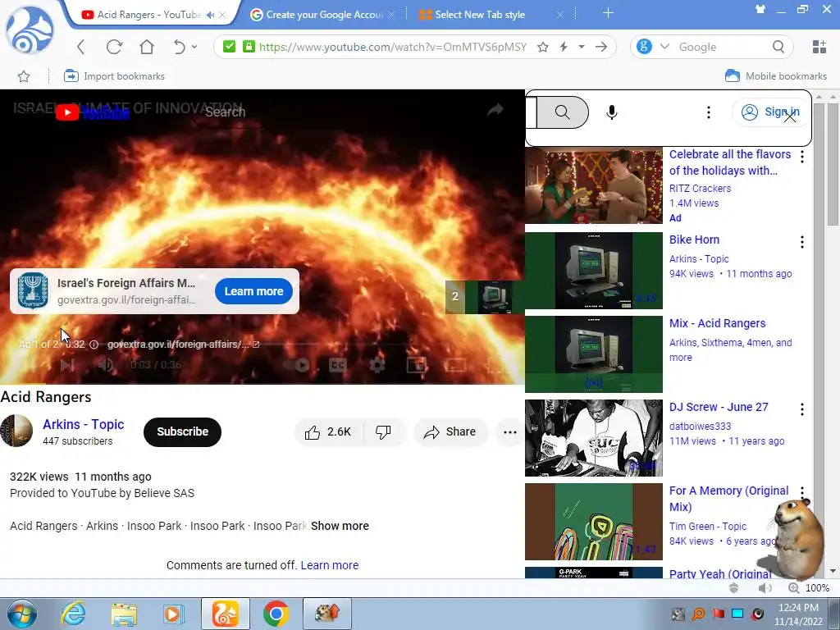Toggle theater mode icon
Screen dimensions: 840x630
pyautogui.click(x=454, y=365)
